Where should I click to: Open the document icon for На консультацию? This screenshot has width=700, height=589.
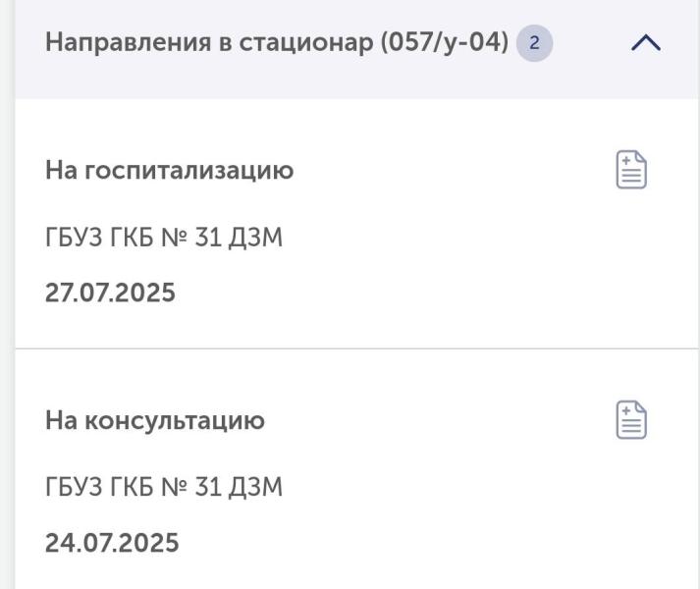click(631, 420)
